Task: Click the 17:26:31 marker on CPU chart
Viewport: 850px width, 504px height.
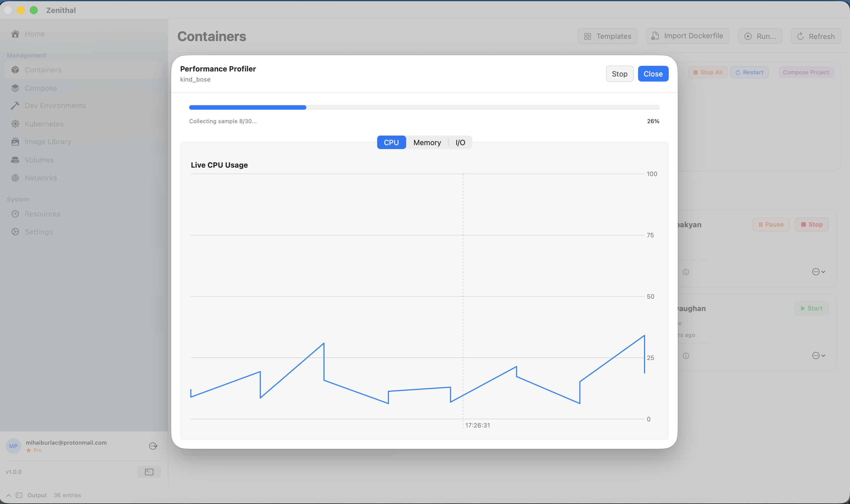Action: point(477,425)
